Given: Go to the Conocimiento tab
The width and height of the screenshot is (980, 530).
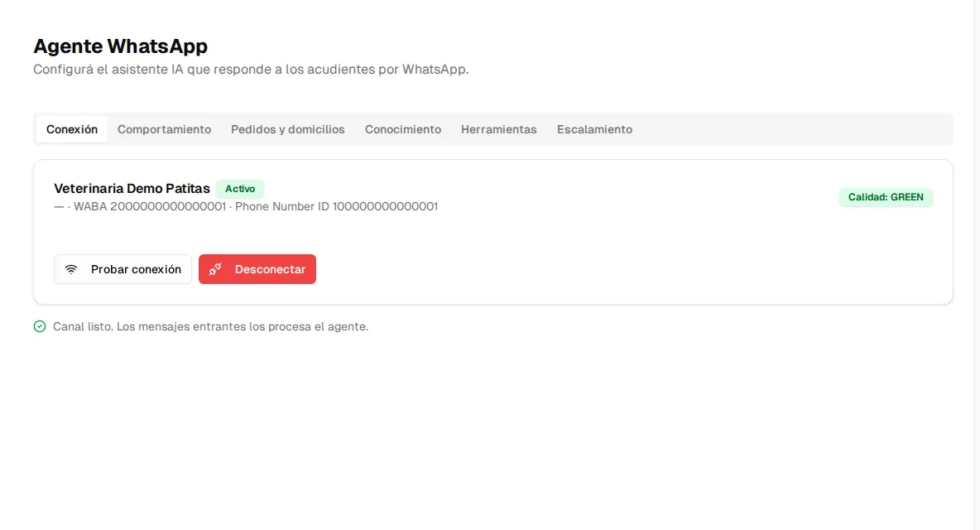Looking at the screenshot, I should [403, 129].
